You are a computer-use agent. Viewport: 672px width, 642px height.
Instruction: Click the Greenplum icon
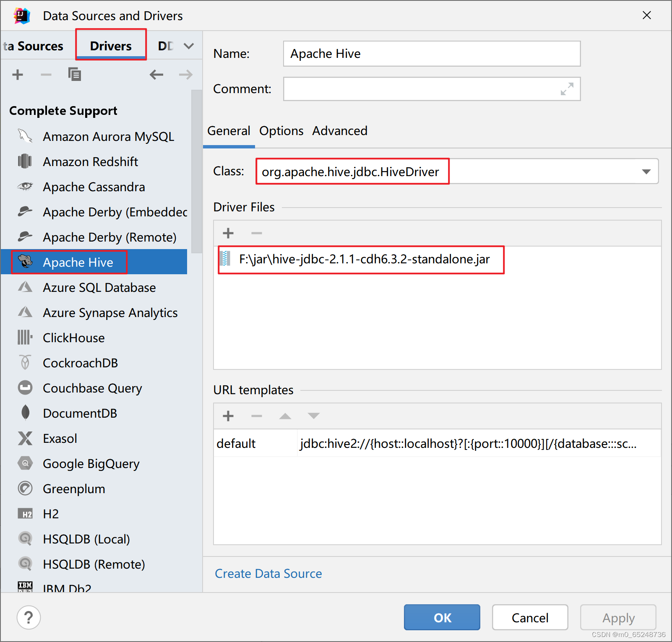(25, 489)
